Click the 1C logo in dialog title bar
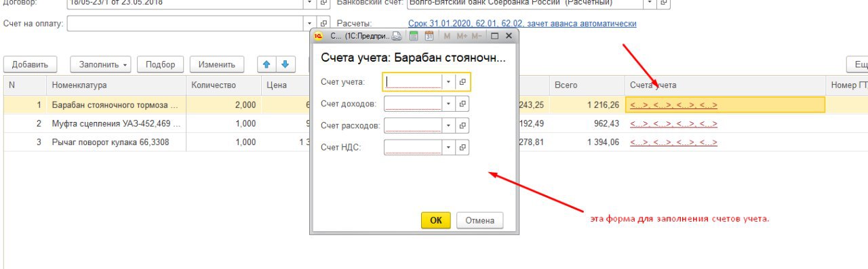 point(319,36)
